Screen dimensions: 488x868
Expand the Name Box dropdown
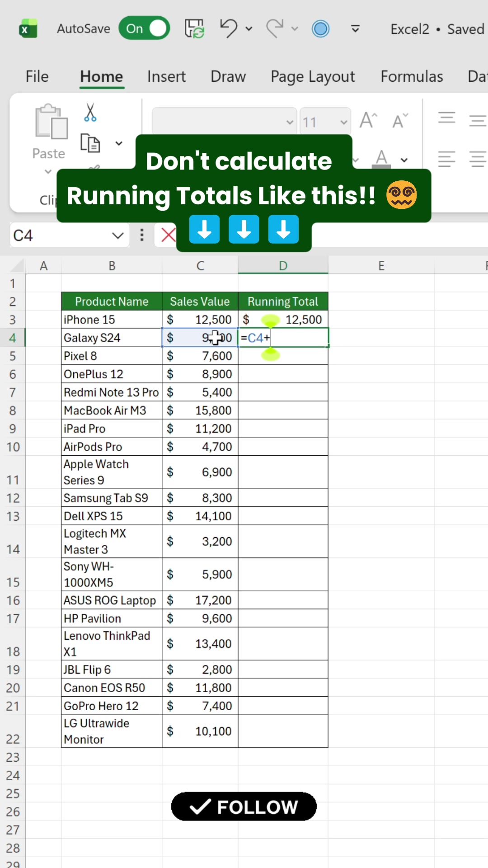[118, 236]
